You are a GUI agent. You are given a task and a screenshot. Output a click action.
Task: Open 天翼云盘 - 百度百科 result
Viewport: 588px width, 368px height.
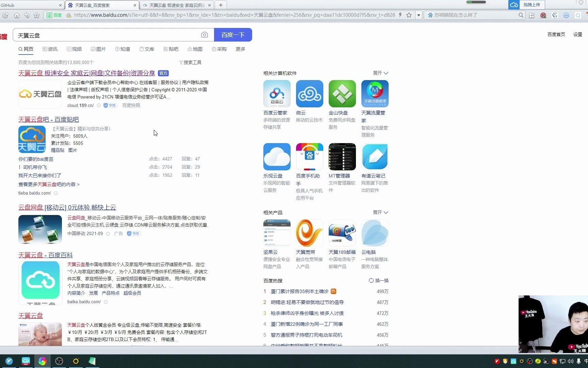[x=46, y=255]
